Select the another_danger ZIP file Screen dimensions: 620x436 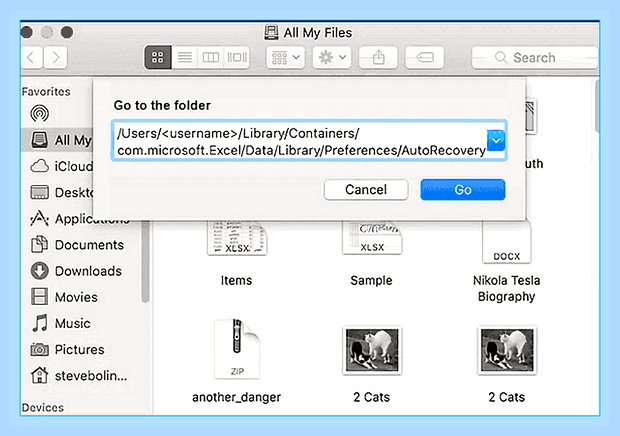tap(236, 361)
